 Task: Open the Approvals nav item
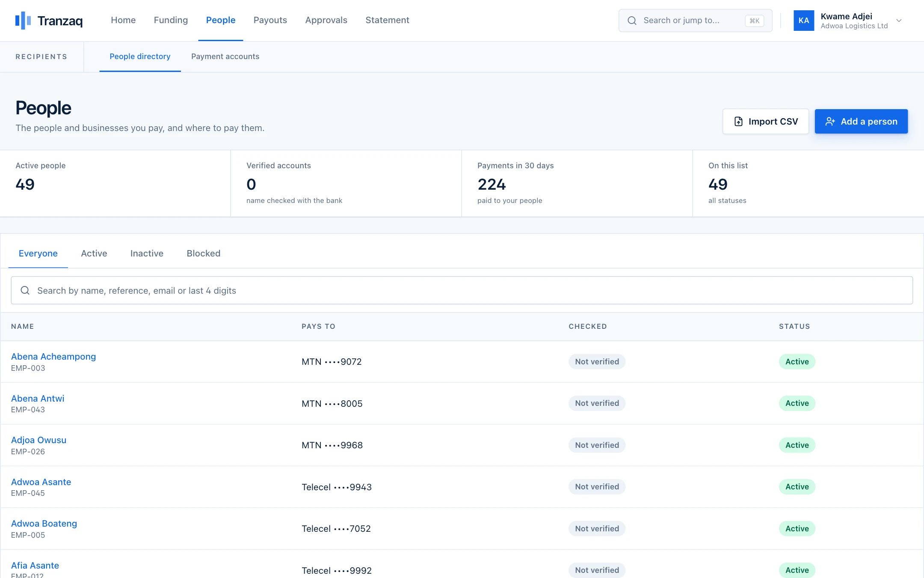pyautogui.click(x=326, y=20)
